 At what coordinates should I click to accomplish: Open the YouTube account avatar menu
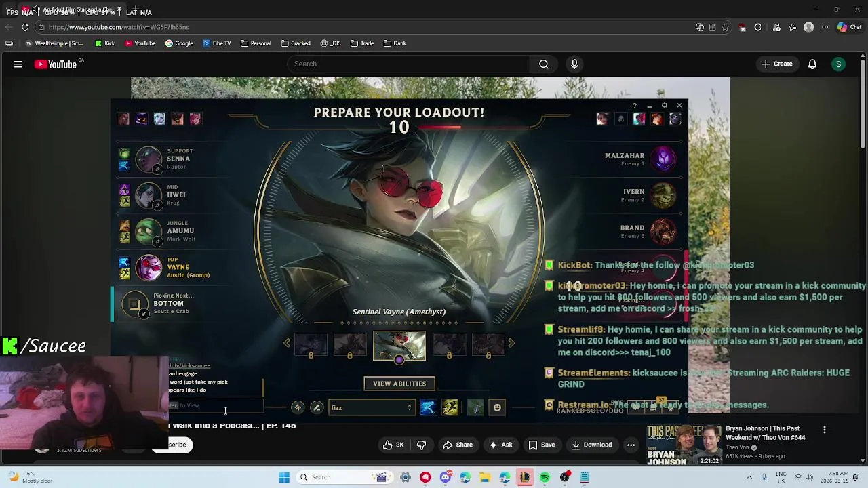[x=839, y=64]
